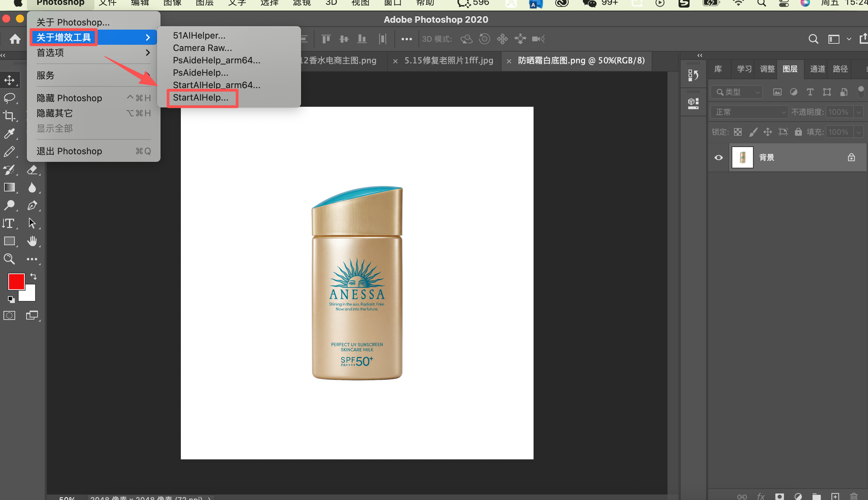Click the 不透明度 100% value field

click(x=840, y=112)
